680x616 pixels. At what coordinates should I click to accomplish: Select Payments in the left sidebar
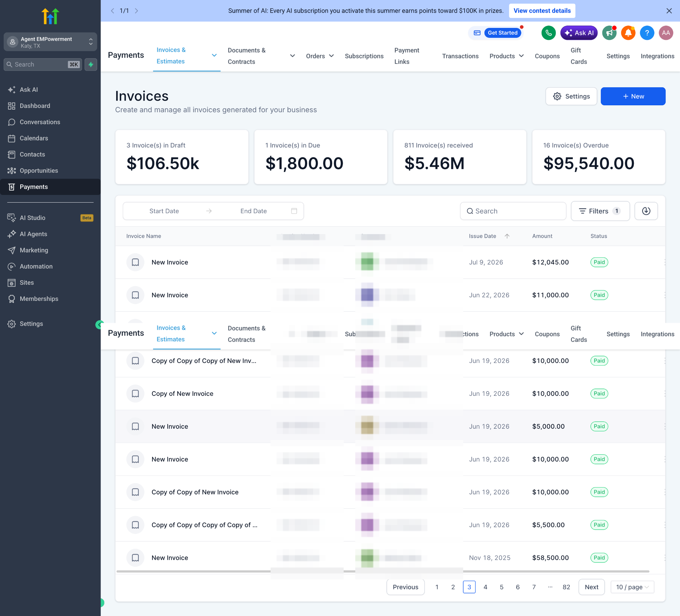[50, 187]
